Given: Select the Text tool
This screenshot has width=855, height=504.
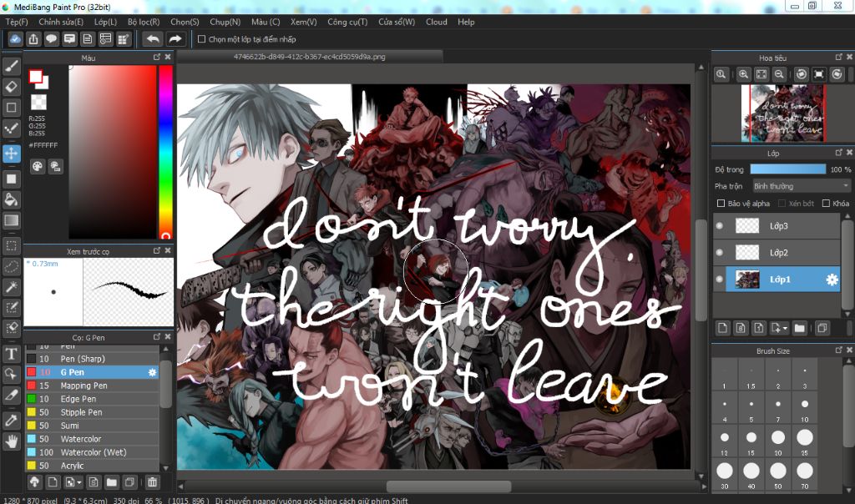Looking at the screenshot, I should (12, 354).
